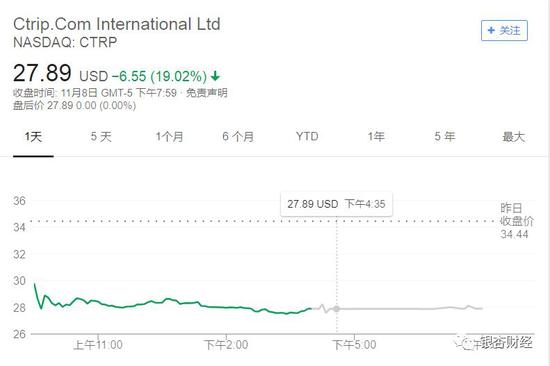Select the 1天 tab
Screen dimensions: 550x366
click(x=33, y=137)
